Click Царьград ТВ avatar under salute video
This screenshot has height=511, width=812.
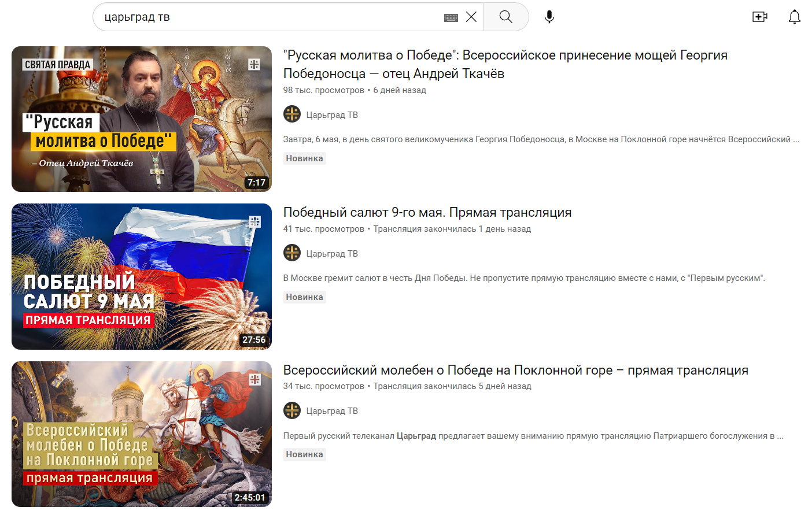[292, 253]
